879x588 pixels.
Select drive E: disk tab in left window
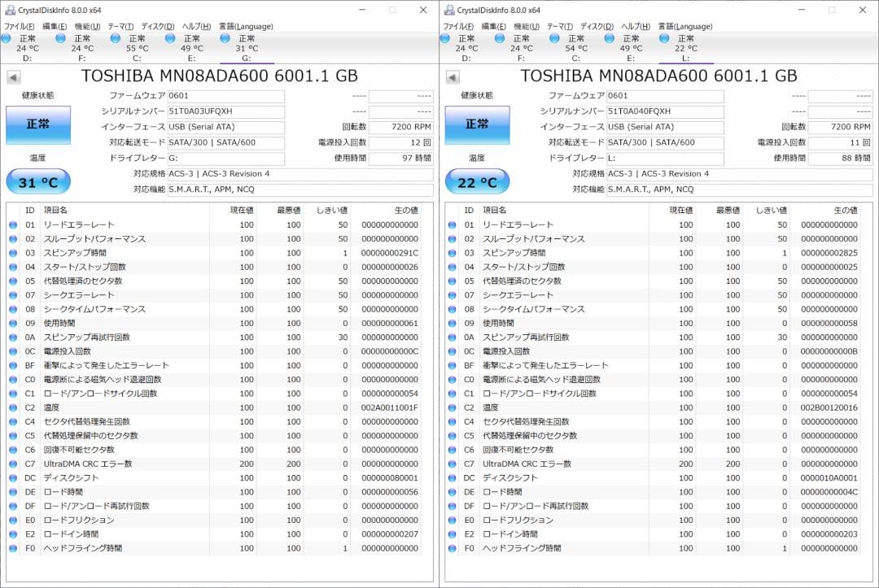192,48
